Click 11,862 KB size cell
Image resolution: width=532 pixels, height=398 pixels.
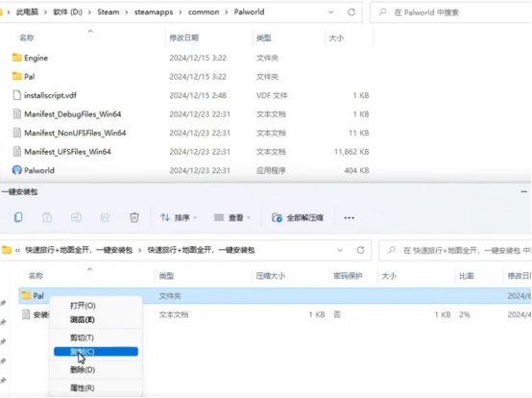coord(351,152)
